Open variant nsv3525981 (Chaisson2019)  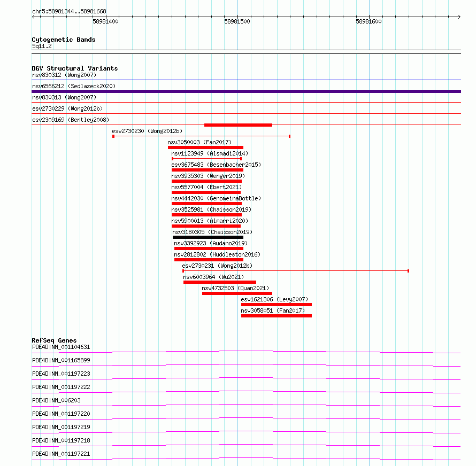[x=211, y=209]
